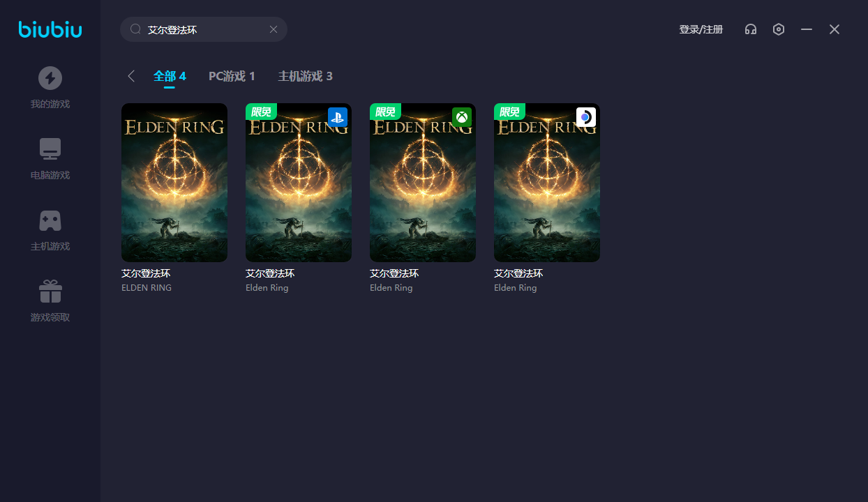Minimize the biubiu window
868x502 pixels.
point(807,29)
